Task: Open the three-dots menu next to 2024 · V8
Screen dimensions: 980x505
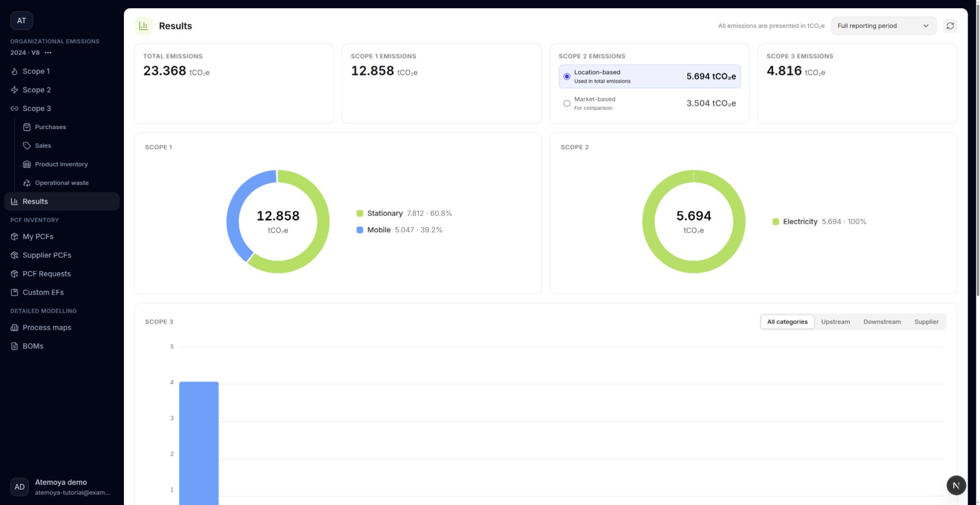Action: click(48, 53)
